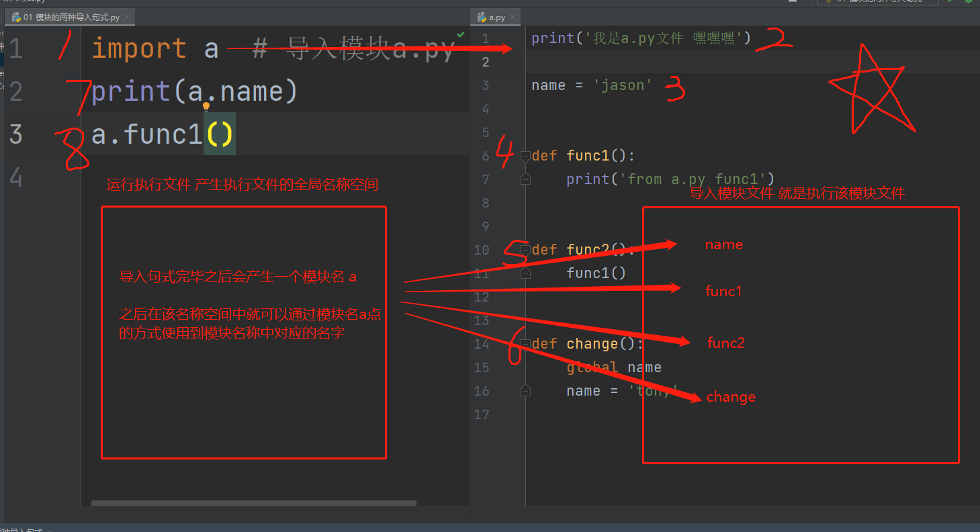Close the a.py editor tab

513,17
